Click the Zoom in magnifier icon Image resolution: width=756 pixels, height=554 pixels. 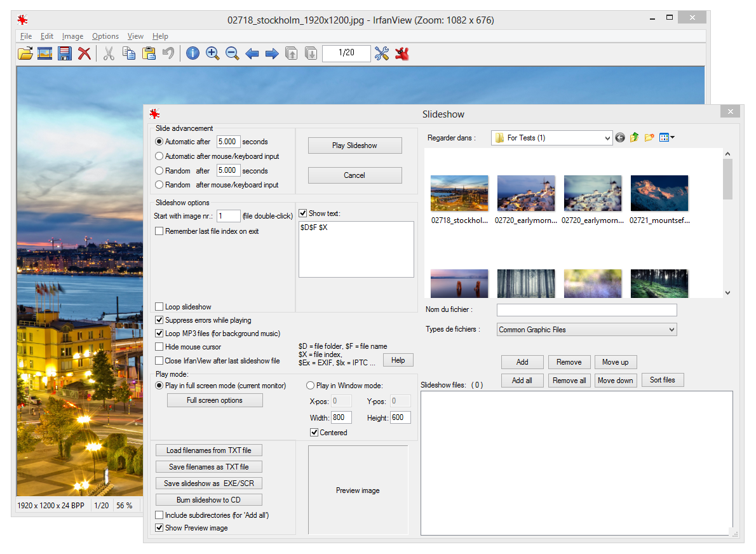213,53
